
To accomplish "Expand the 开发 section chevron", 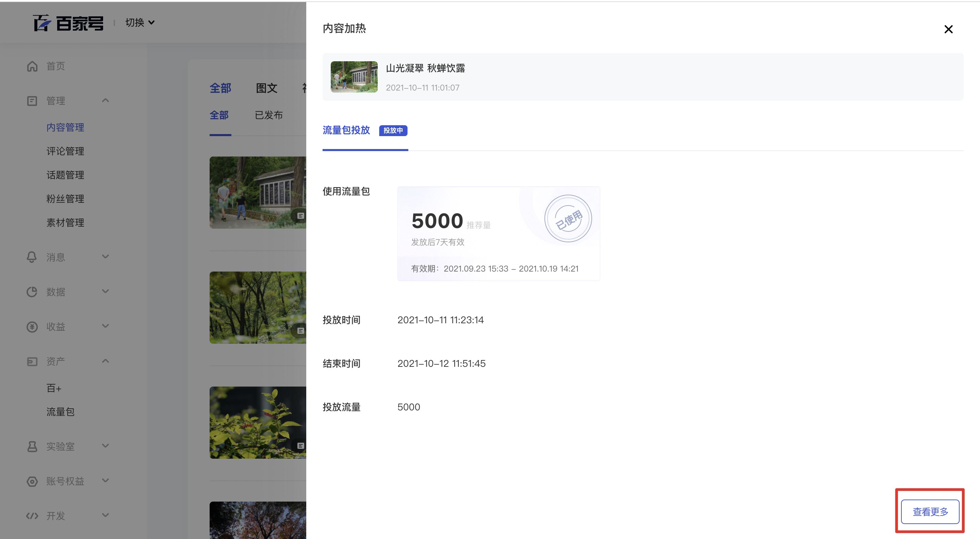I will pyautogui.click(x=105, y=516).
